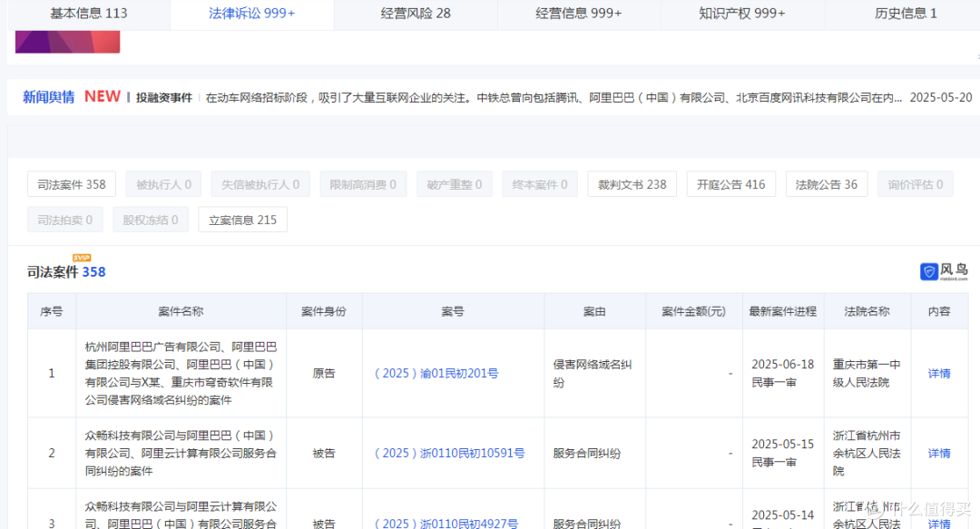
Task: Click case name 众畅科技有限公司与阿里巴巴（中国）有限公司
Action: [181, 454]
